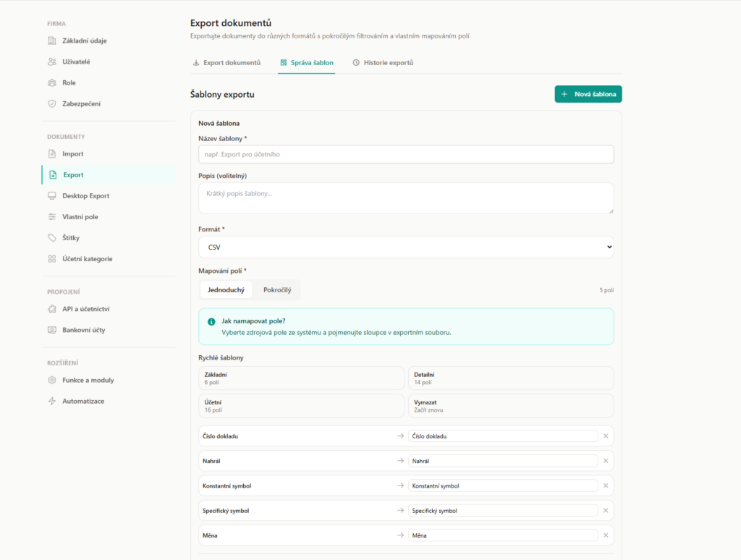Open the Formát dropdown showing CSV
This screenshot has width=741, height=560.
point(405,246)
